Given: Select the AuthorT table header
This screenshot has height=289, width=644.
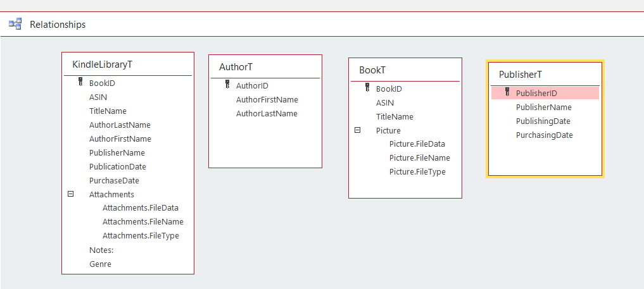Looking at the screenshot, I should point(236,67).
